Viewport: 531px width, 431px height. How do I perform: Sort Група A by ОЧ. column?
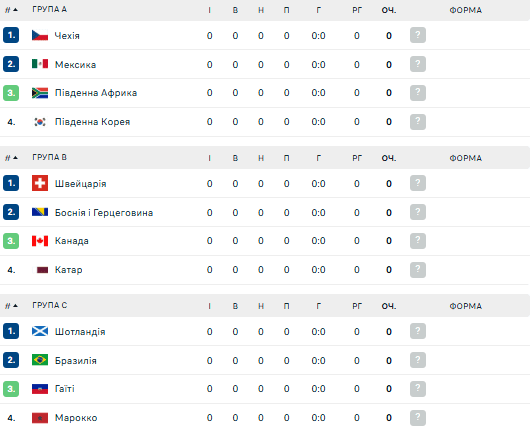389,10
